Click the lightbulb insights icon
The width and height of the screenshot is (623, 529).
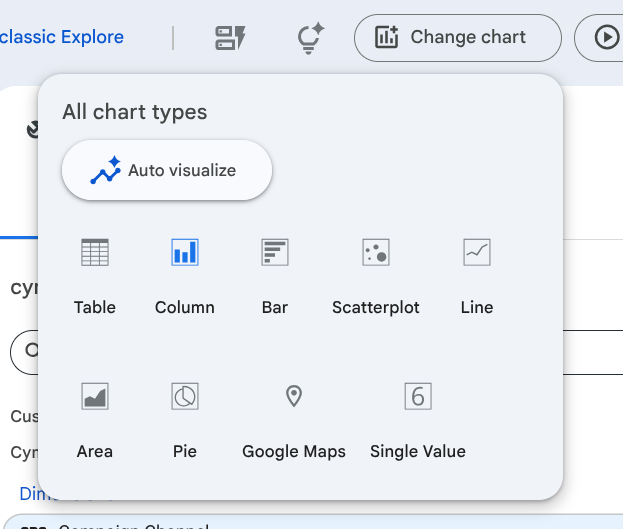(309, 38)
